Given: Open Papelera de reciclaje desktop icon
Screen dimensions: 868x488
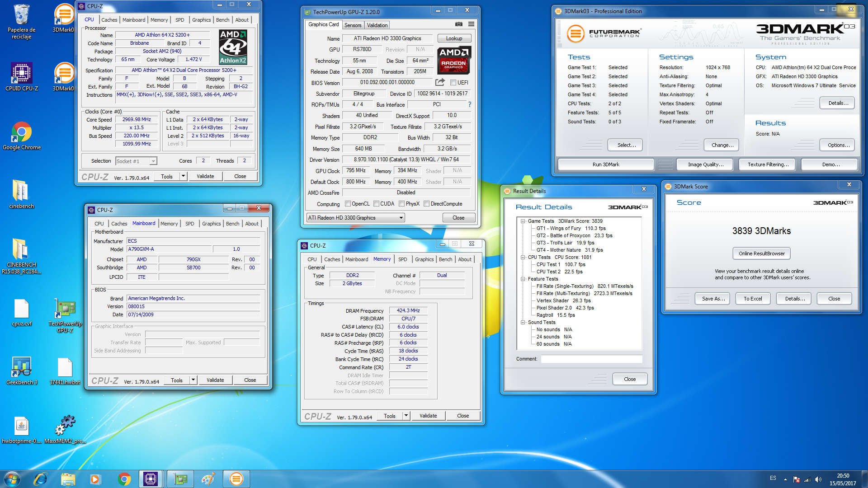Looking at the screenshot, I should 21,21.
